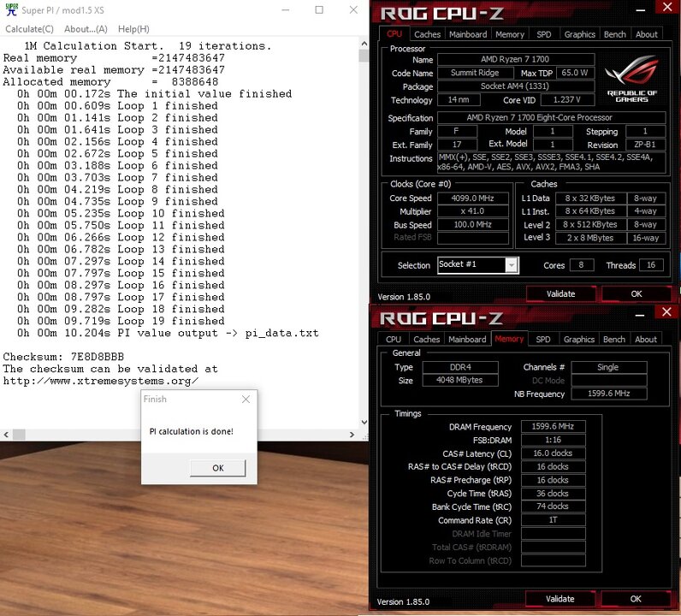The image size is (681, 616).
Task: Switch to Bench tab in upper CPU-Z window
Action: [x=614, y=34]
